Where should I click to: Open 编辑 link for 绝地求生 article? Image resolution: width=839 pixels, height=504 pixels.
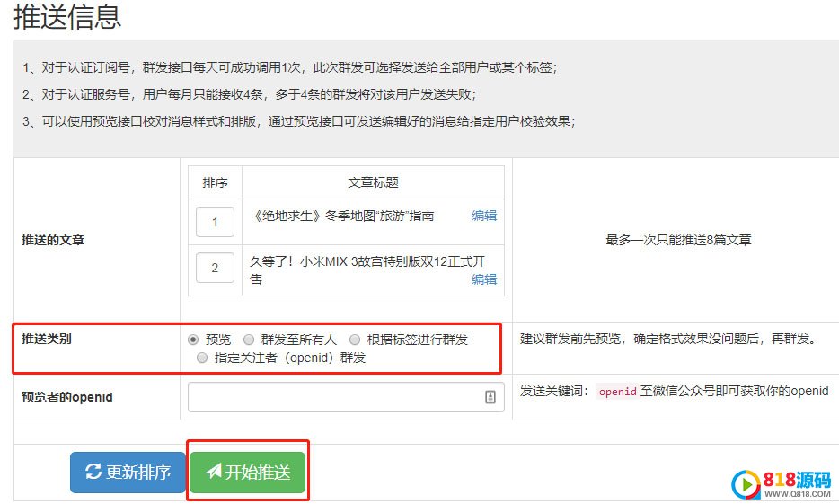tap(483, 216)
